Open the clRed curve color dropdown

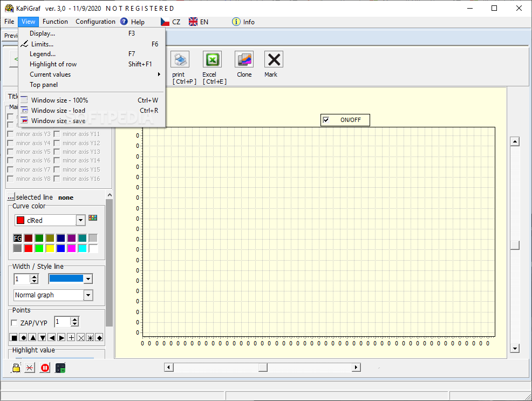point(80,220)
